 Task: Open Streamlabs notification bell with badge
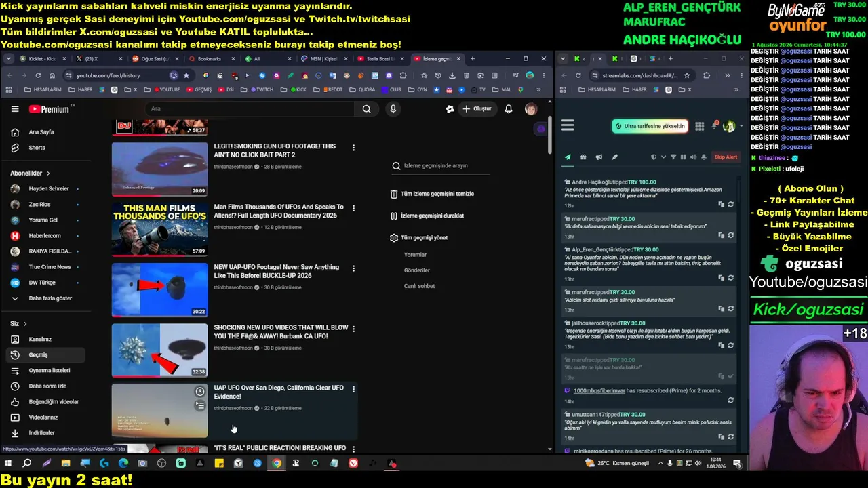pyautogui.click(x=714, y=126)
